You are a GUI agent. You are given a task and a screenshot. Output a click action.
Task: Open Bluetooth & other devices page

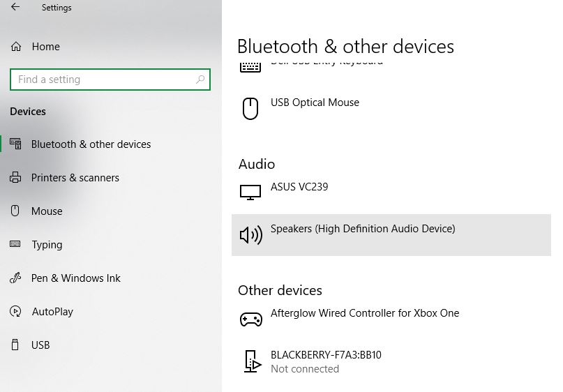(x=91, y=144)
